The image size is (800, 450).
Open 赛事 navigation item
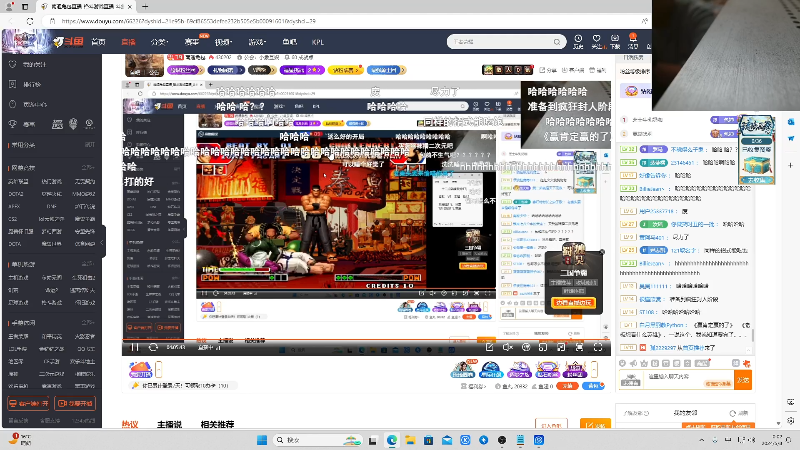pos(191,42)
